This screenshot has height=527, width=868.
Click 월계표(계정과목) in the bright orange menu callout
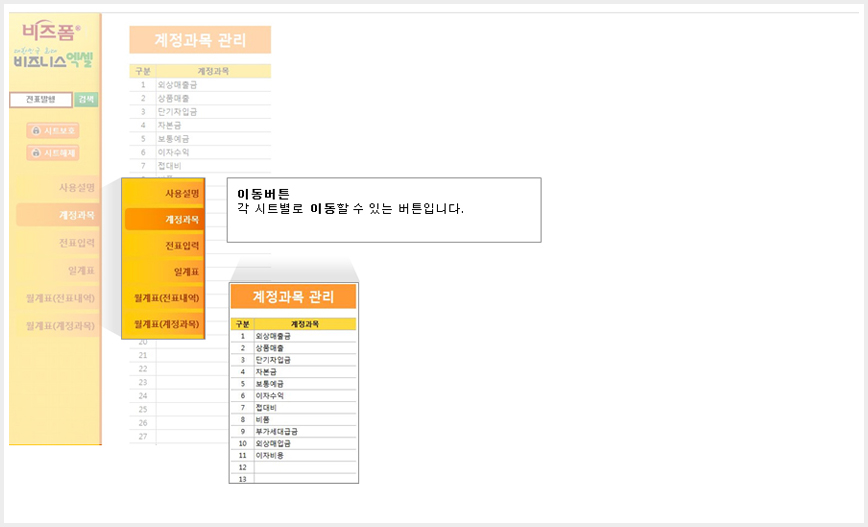click(167, 324)
